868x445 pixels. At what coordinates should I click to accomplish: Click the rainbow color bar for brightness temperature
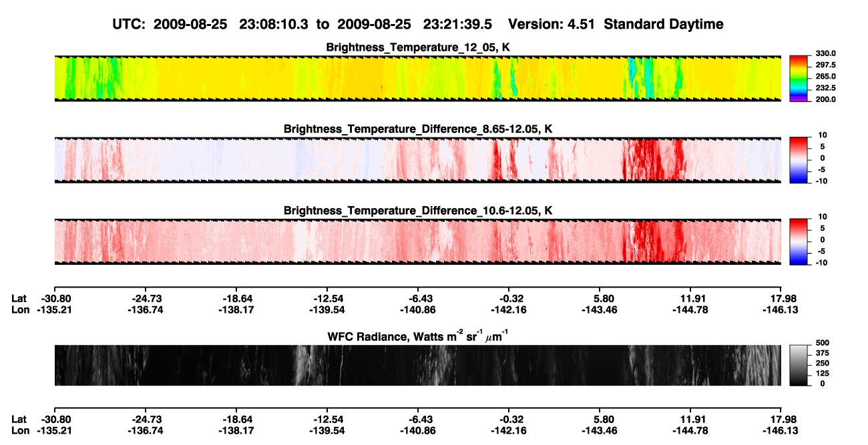pos(798,78)
